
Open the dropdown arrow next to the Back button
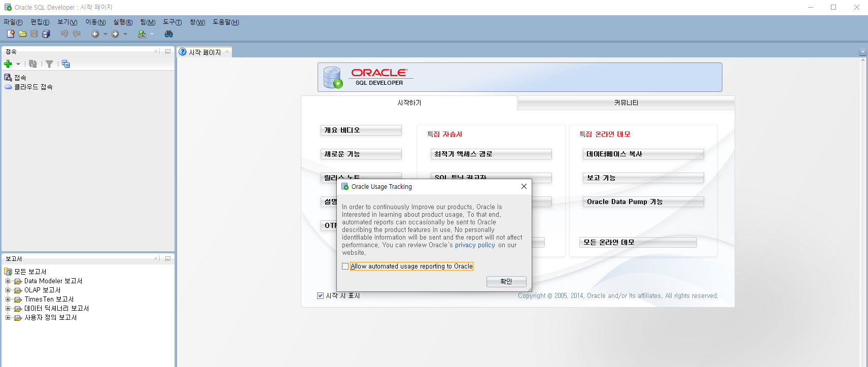(x=106, y=34)
